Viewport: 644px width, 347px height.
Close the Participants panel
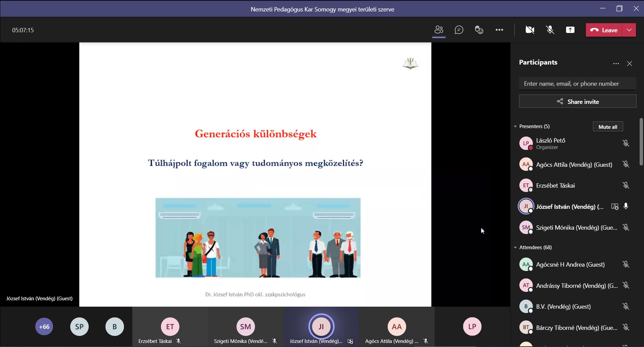[630, 64]
